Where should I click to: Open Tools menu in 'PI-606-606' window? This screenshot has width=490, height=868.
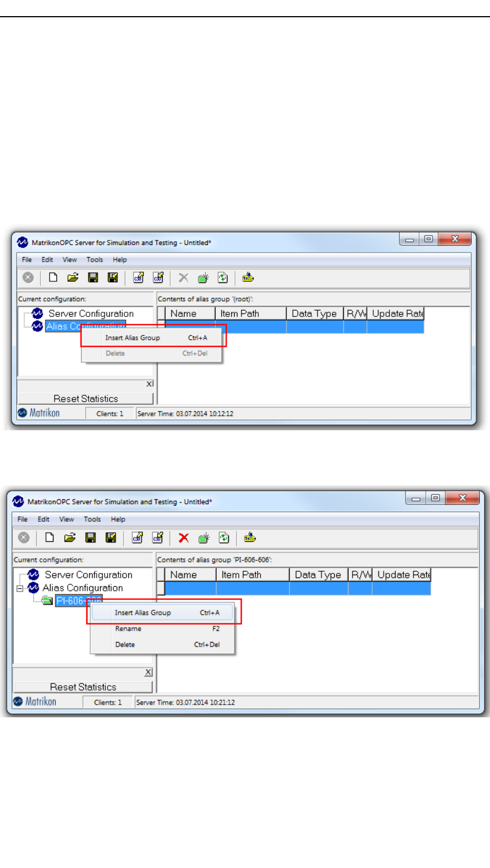tap(93, 519)
